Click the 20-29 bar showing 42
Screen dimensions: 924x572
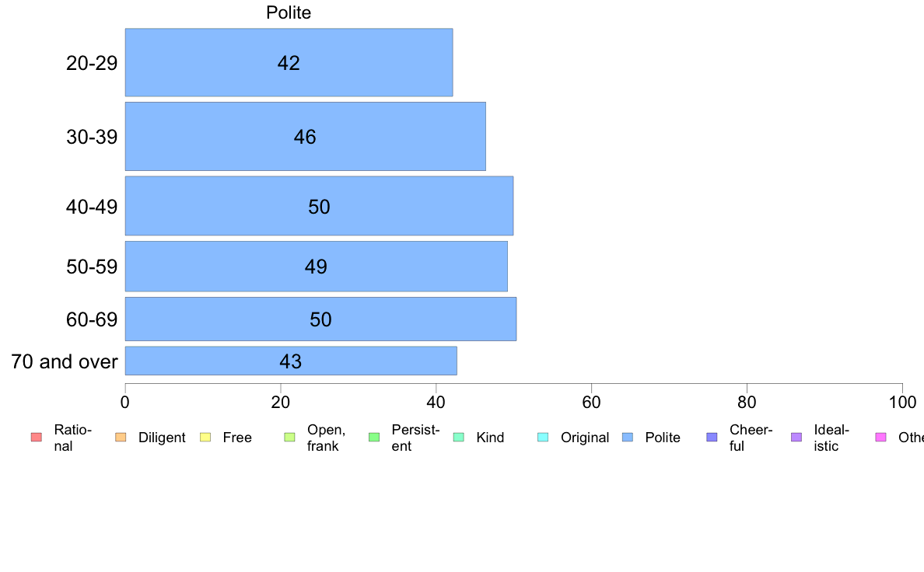289,62
